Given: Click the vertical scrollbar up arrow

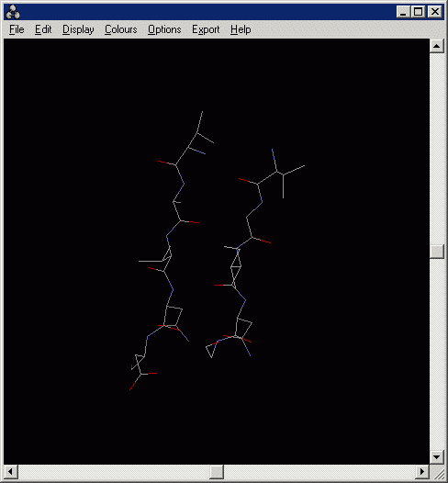Looking at the screenshot, I should 437,46.
